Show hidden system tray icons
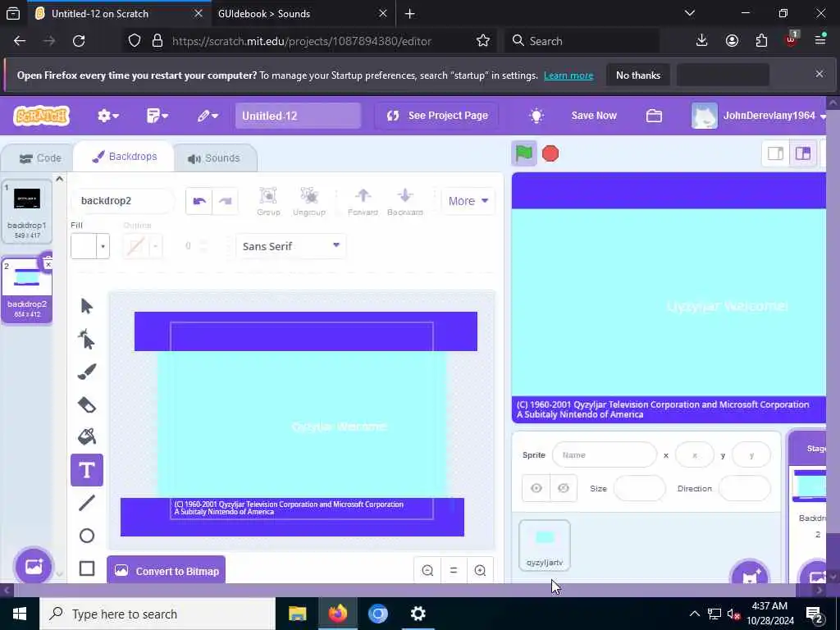Viewport: 840px width, 630px height. coord(694,614)
